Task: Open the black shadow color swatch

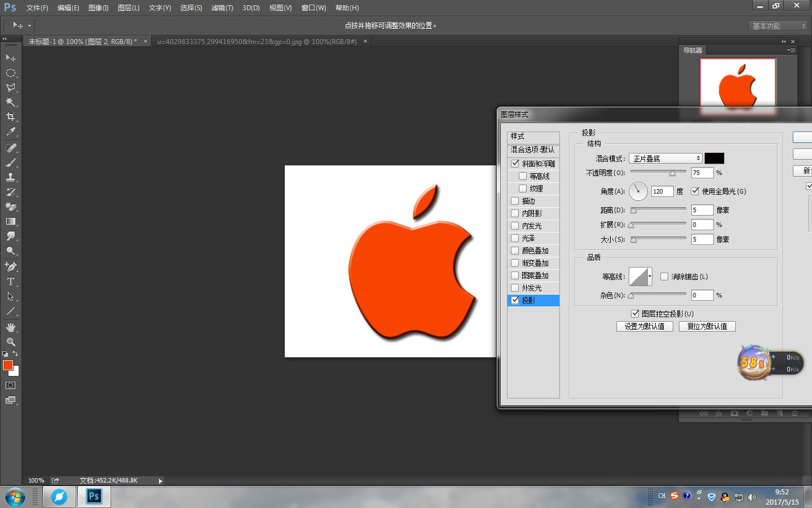Action: pos(714,159)
